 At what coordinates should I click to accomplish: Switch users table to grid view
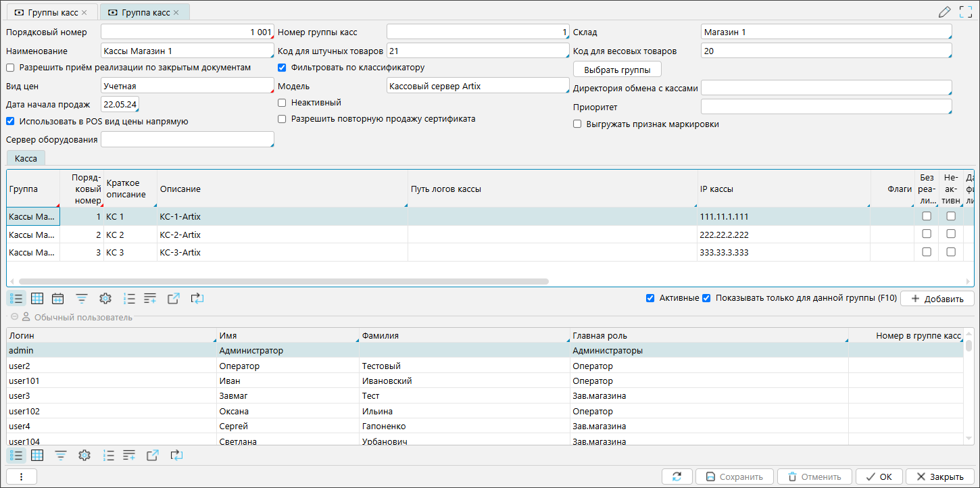(37, 456)
